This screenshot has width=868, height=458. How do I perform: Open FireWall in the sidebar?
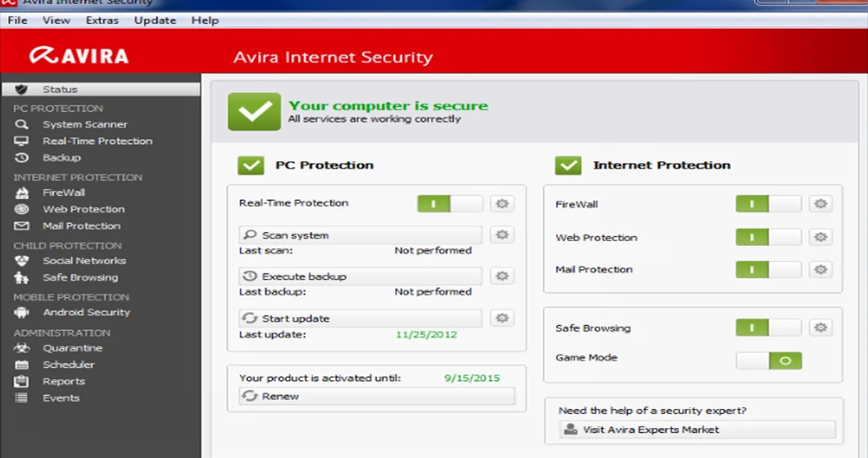(64, 193)
